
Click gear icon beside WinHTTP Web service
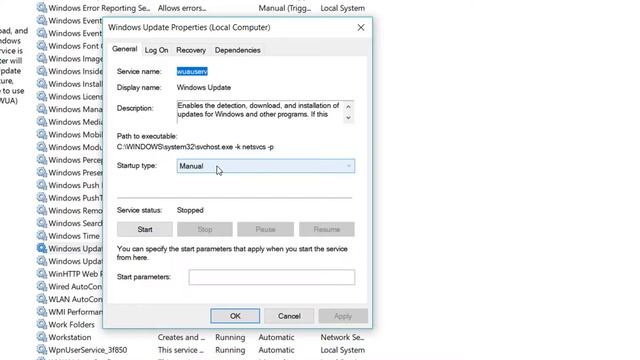[42, 273]
